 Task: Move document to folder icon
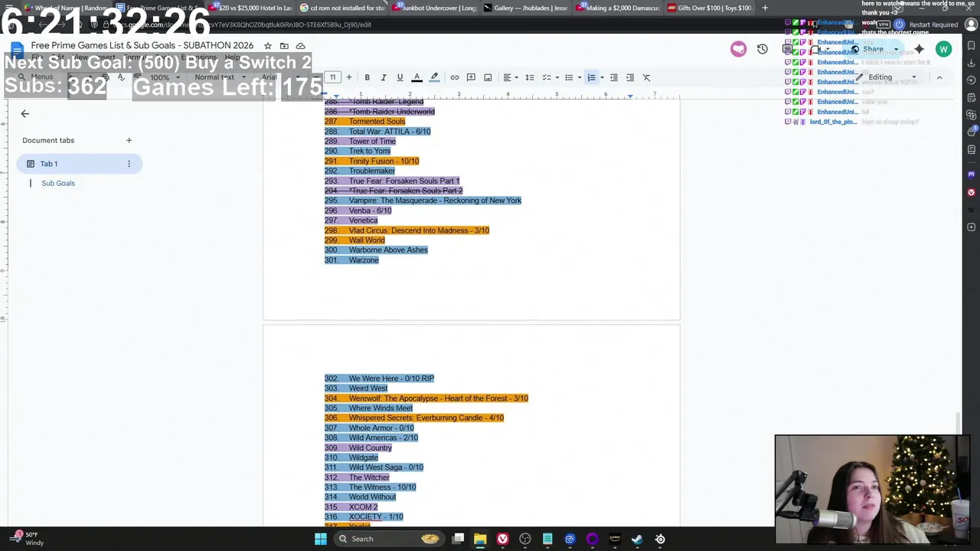pos(284,46)
